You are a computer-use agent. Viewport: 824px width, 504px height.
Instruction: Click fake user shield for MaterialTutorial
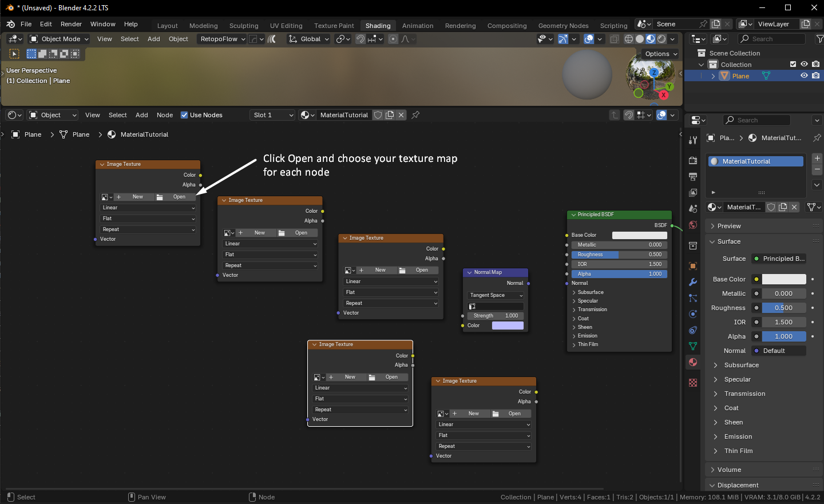coord(378,115)
